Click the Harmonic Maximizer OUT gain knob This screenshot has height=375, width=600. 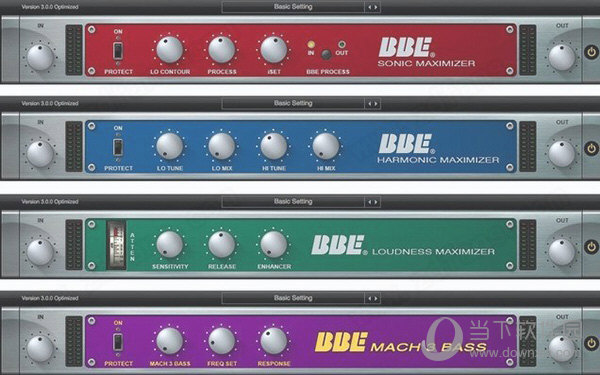pos(562,154)
